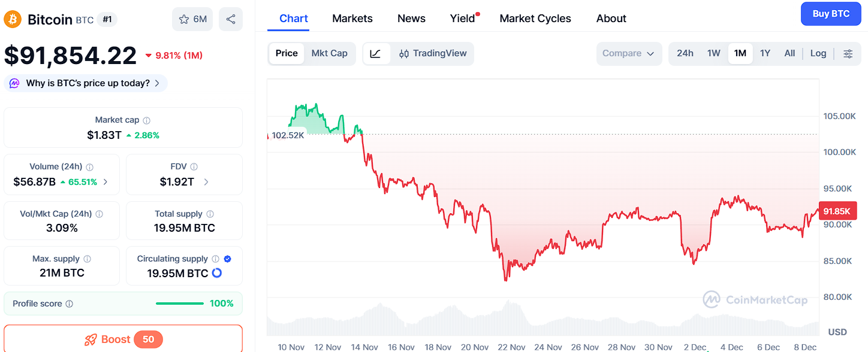
Task: Open the News tab
Action: 411,19
